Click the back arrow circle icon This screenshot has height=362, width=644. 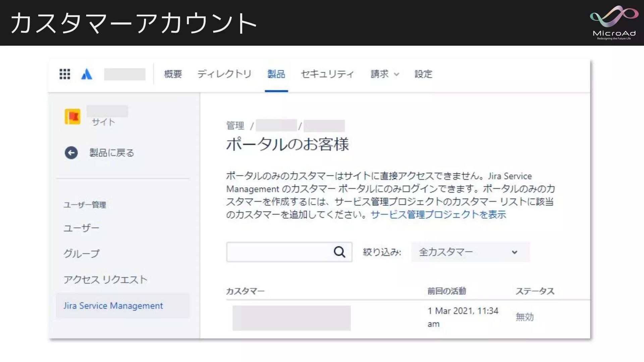tap(71, 153)
